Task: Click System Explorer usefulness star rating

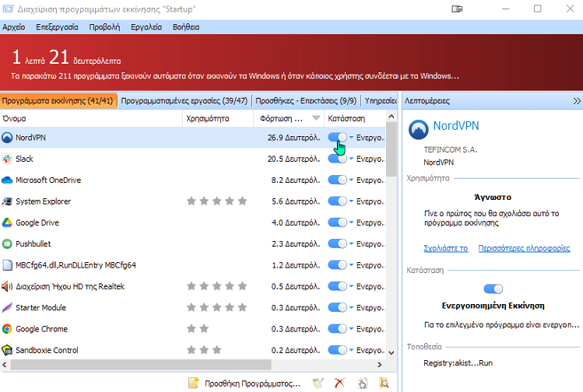Action: coord(216,201)
